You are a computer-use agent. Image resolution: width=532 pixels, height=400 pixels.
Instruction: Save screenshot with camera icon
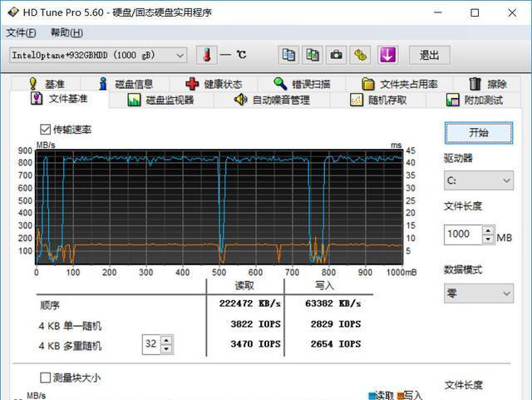click(336, 55)
